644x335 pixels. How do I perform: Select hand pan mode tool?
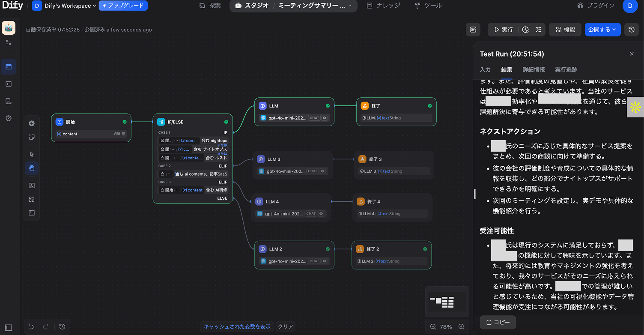[32, 168]
